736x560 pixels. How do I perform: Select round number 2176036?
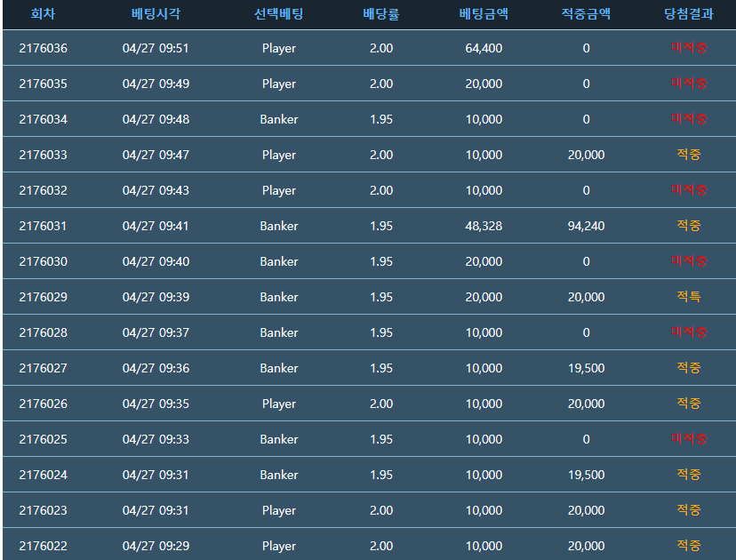click(x=43, y=48)
